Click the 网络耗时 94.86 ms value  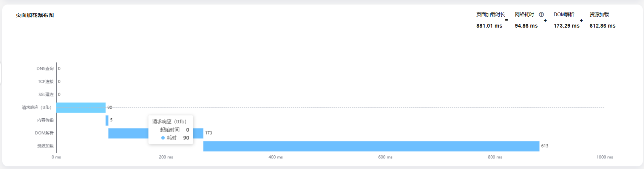(526, 26)
